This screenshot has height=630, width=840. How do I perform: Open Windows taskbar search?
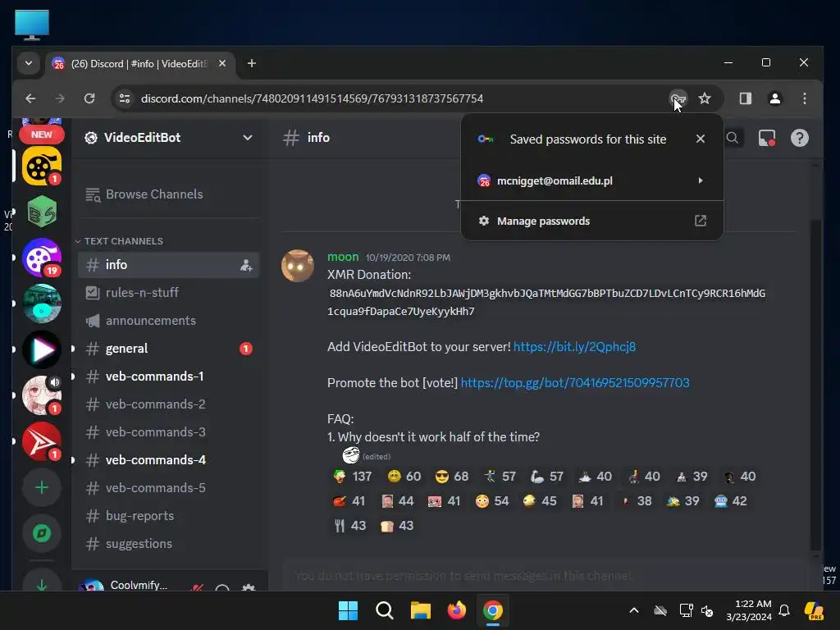(x=384, y=610)
